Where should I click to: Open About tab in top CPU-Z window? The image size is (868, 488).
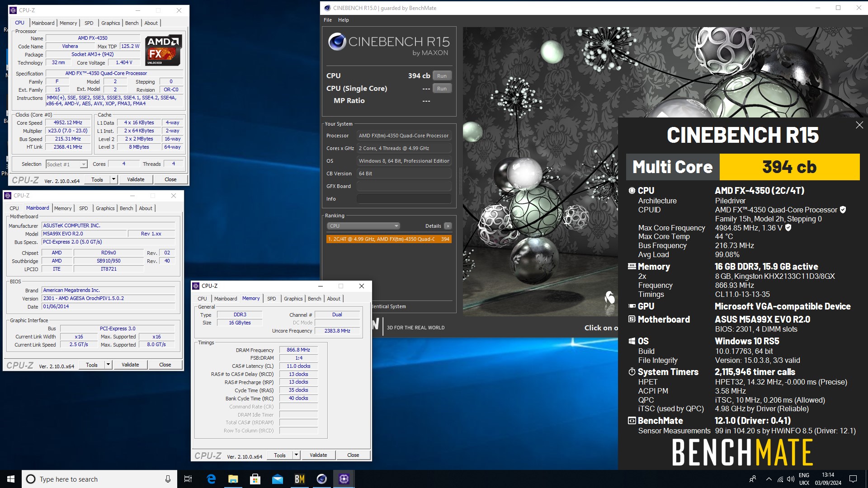pos(151,23)
